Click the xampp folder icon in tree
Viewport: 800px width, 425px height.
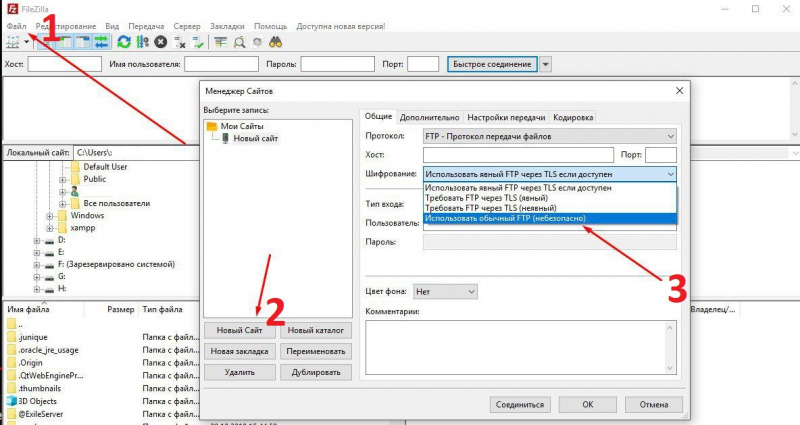click(x=63, y=228)
